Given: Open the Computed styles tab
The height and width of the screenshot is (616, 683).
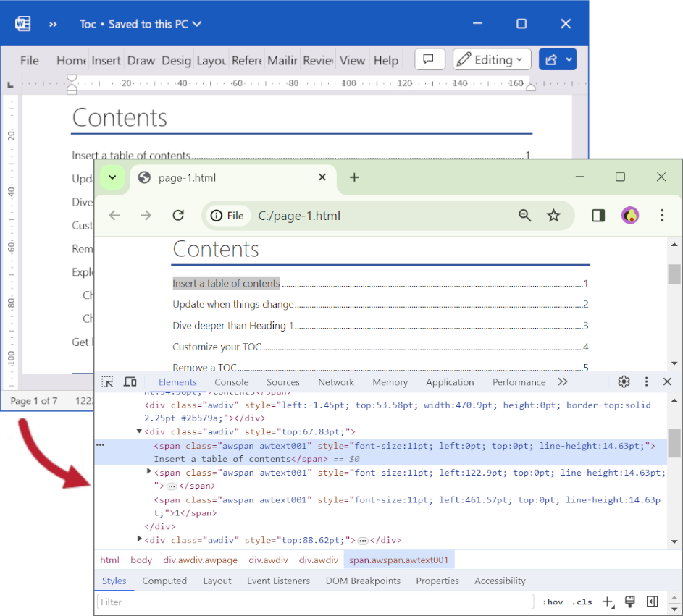Looking at the screenshot, I should (x=164, y=581).
